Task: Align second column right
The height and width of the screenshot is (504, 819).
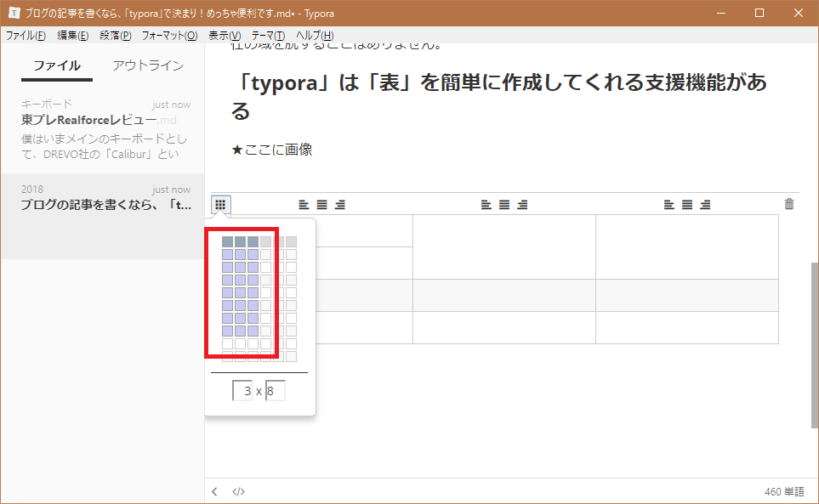Action: pyautogui.click(x=522, y=205)
